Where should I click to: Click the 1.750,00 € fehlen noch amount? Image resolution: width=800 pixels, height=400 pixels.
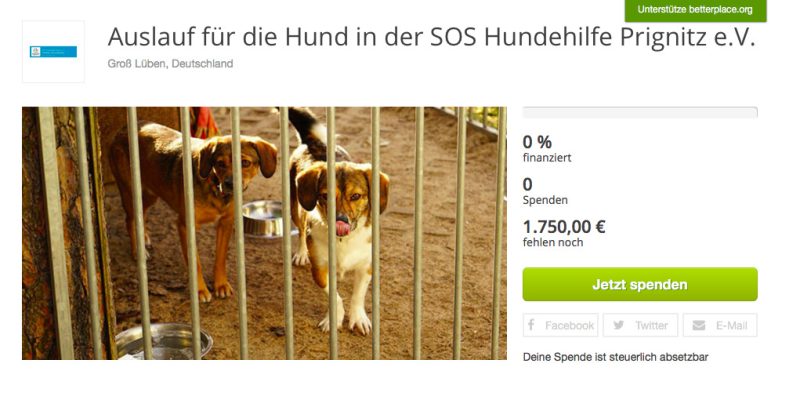point(564,233)
